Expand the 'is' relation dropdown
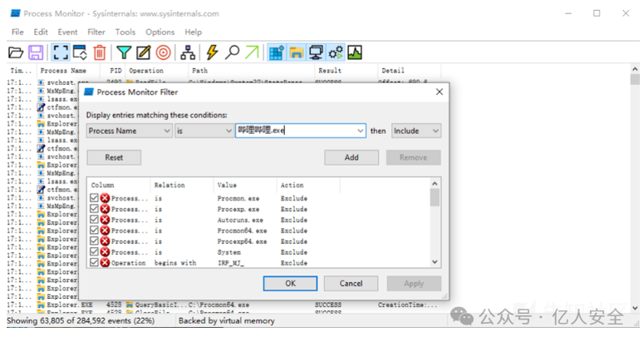The height and width of the screenshot is (342, 644). (x=204, y=131)
